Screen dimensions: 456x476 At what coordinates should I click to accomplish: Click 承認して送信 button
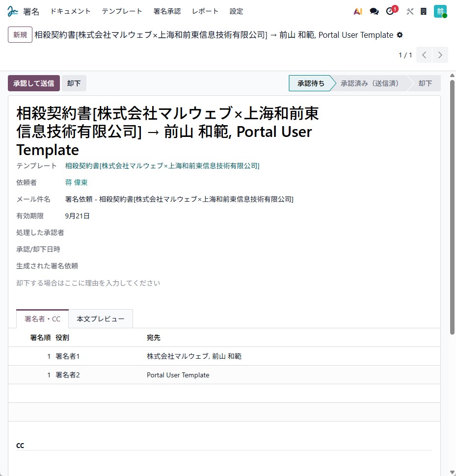(34, 83)
